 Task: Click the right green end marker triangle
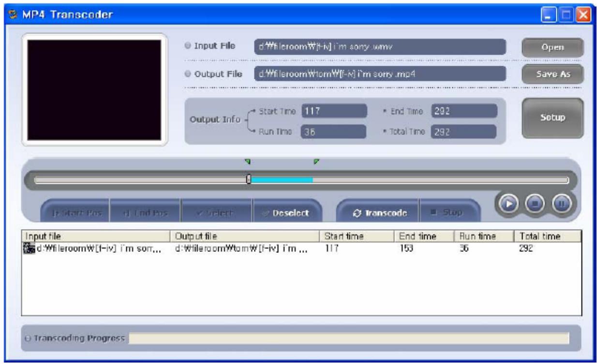316,161
